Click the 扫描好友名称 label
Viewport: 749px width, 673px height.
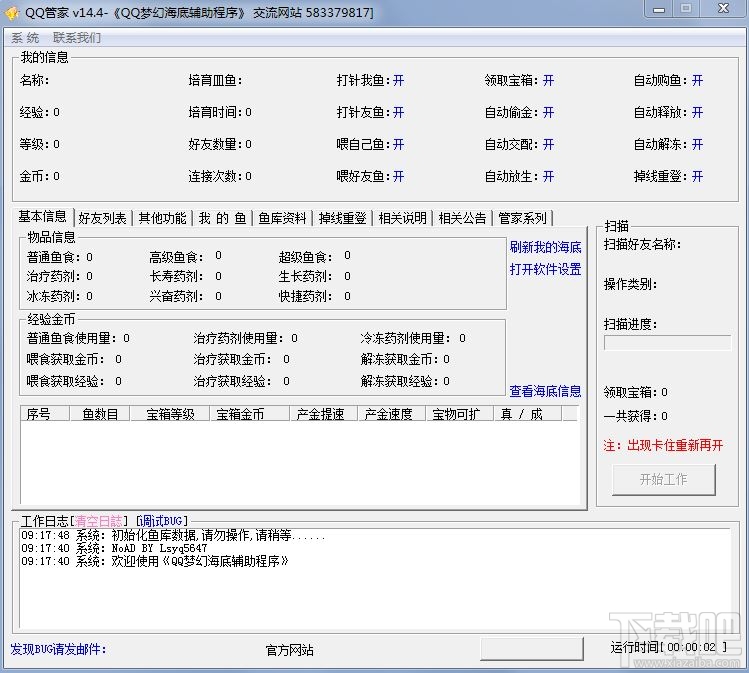[642, 245]
